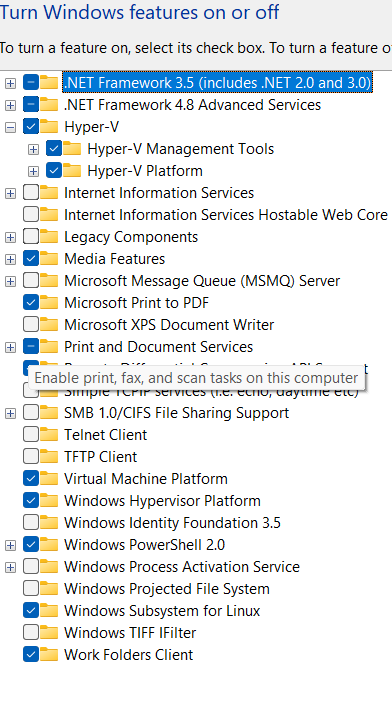The image size is (392, 716).
Task: Expand Print and Document Services node
Action: click(x=10, y=347)
